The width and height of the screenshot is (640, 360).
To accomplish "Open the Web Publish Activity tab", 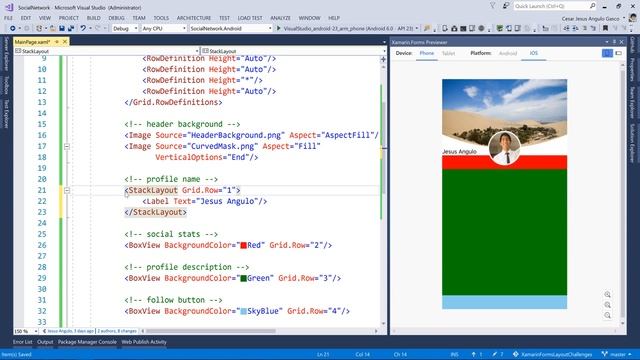I will 144,342.
